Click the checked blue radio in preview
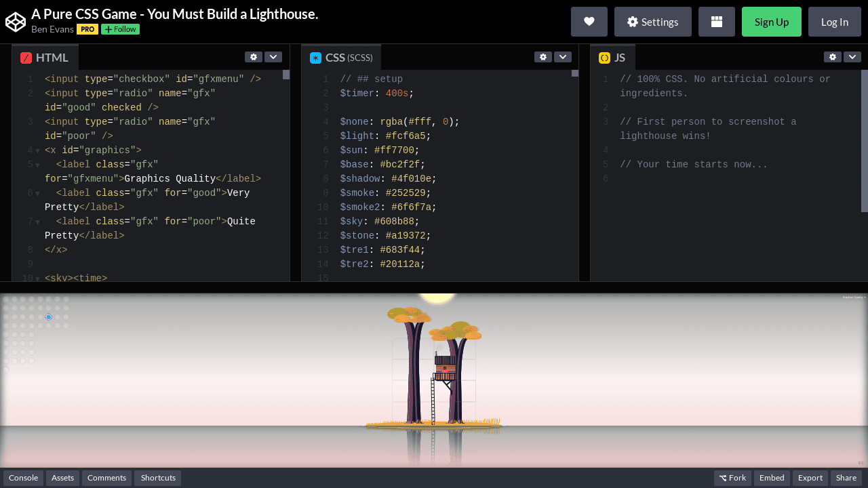 (49, 317)
